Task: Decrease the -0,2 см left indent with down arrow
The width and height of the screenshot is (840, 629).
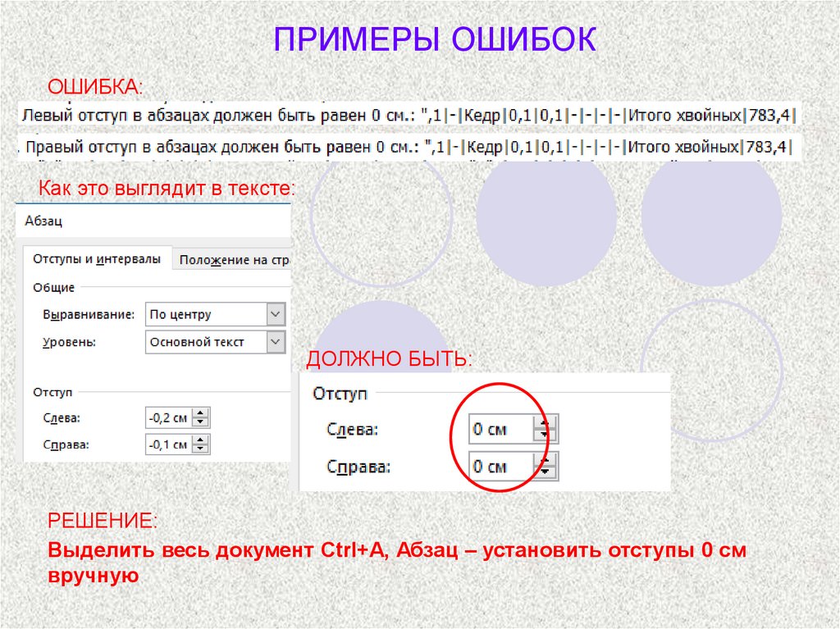Action: click(202, 422)
